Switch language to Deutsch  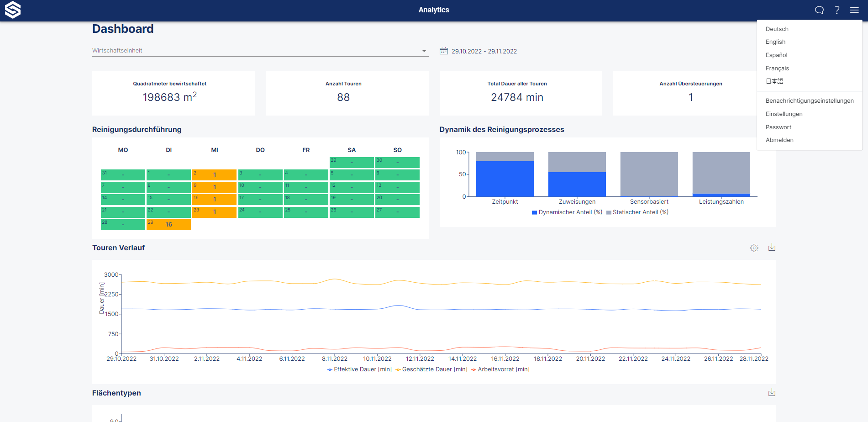click(x=777, y=29)
